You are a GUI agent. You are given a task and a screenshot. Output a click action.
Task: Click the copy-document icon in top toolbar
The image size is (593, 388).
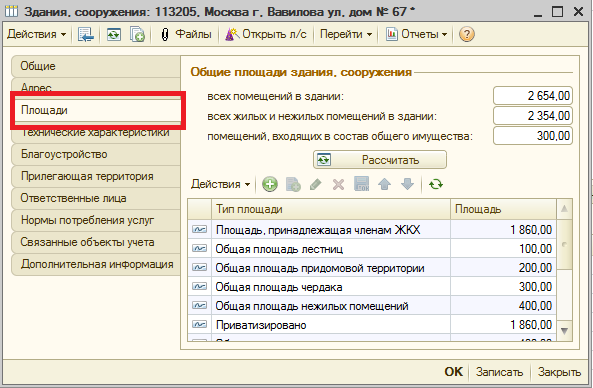[137, 34]
